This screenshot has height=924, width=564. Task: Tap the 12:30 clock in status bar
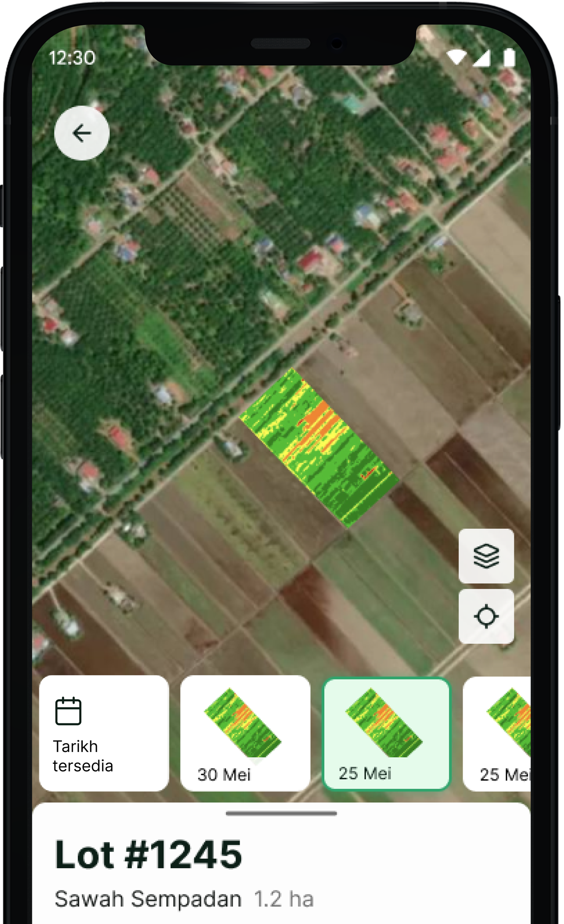pos(72,57)
